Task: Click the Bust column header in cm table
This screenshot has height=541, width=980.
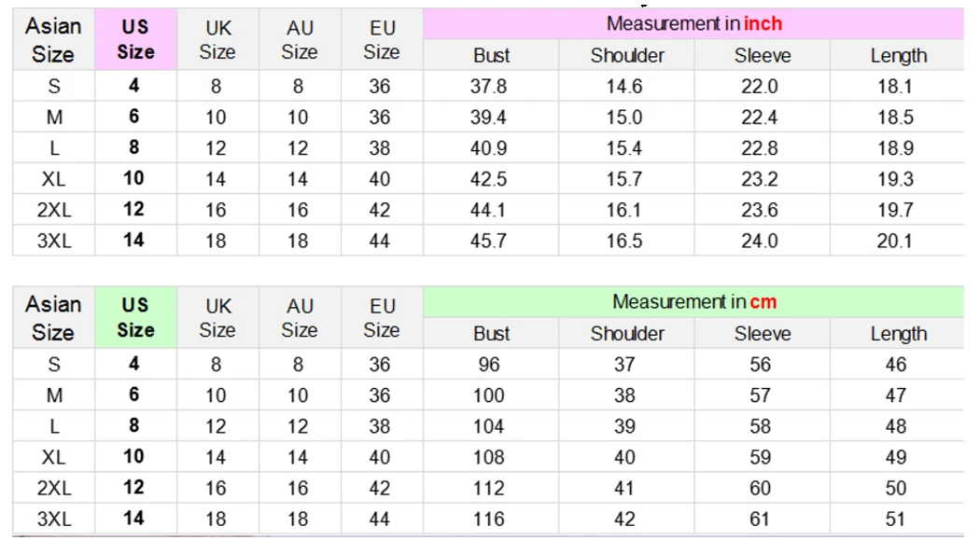Action: click(x=491, y=334)
